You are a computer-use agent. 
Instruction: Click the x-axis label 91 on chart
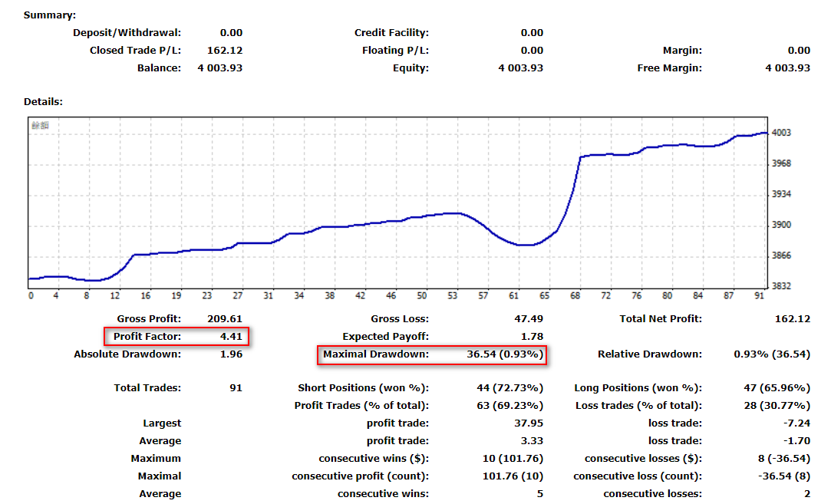tap(760, 295)
